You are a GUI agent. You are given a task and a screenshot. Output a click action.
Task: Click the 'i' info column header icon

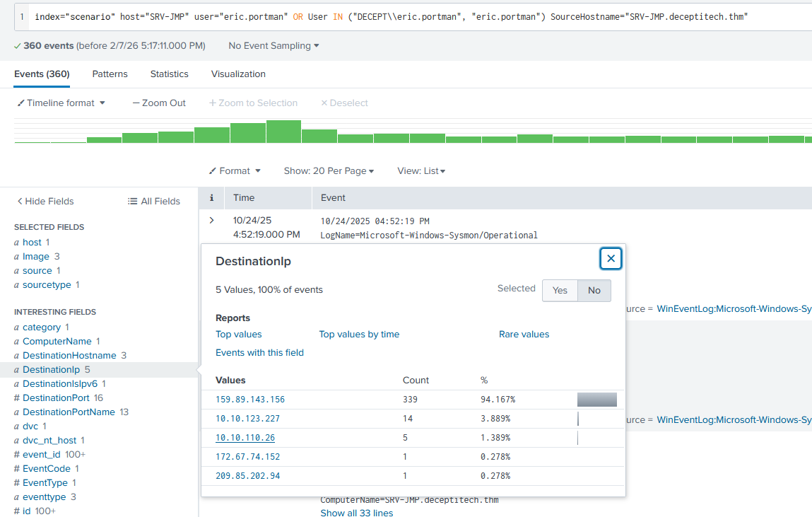pos(211,198)
